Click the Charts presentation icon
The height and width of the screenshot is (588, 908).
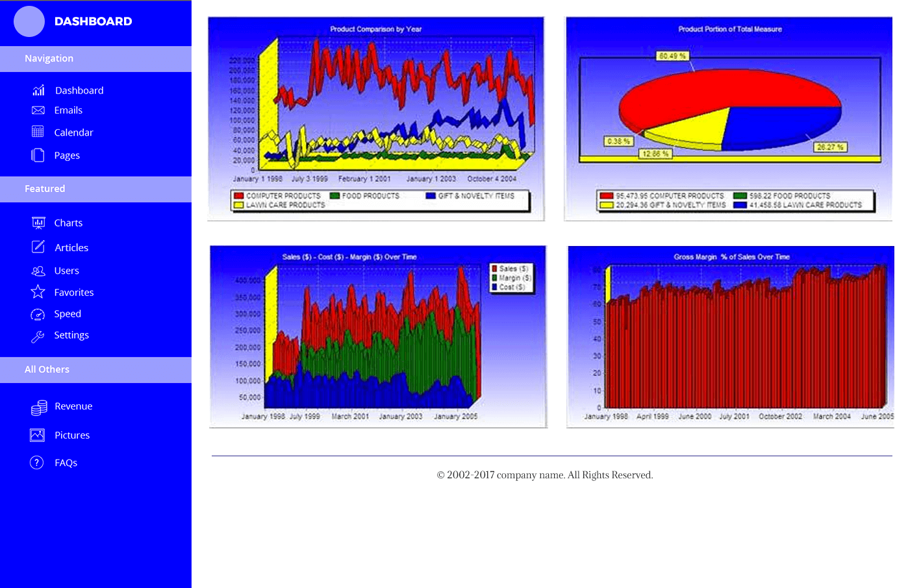point(38,223)
